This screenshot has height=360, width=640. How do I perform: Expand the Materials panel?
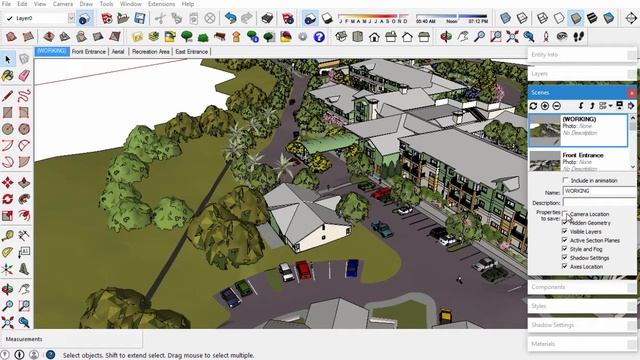(582, 344)
